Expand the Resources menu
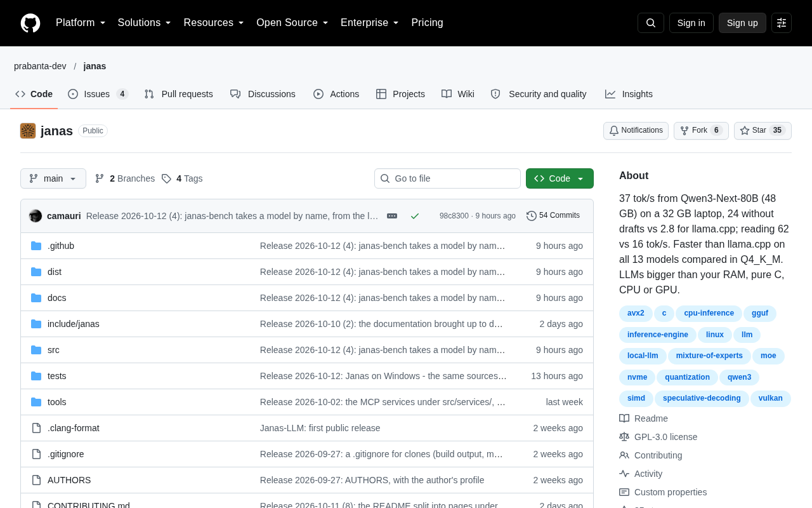The width and height of the screenshot is (812, 508). tap(214, 23)
